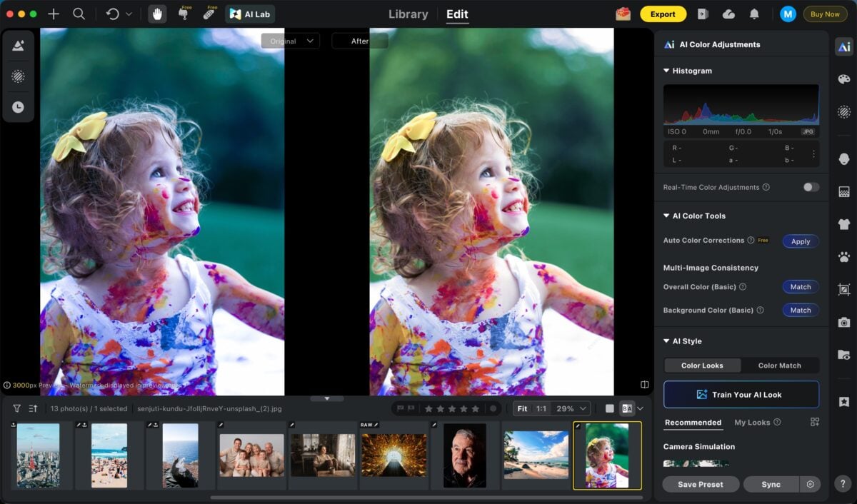This screenshot has width=857, height=504.
Task: Open the masking tool in the left sidebar
Action: coord(19,76)
